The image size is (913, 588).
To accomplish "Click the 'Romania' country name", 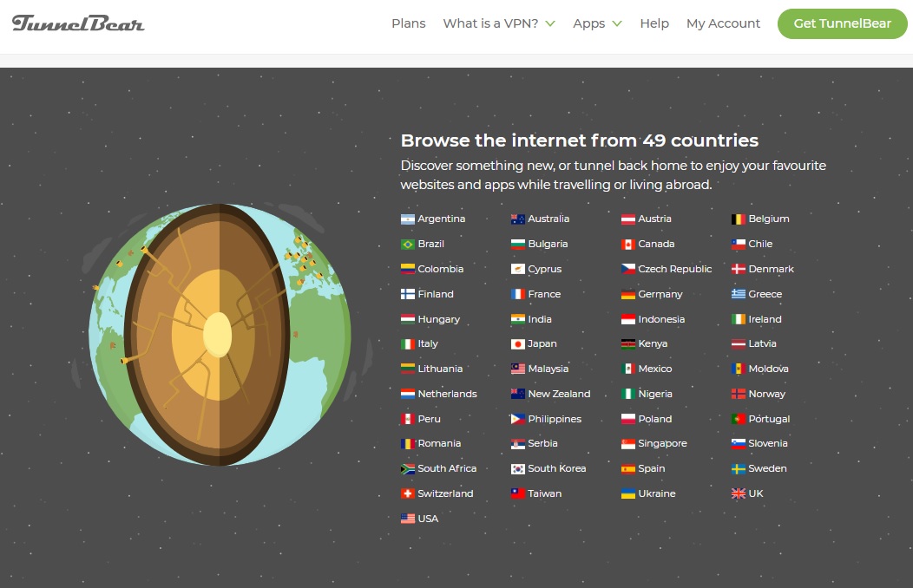I will (440, 444).
